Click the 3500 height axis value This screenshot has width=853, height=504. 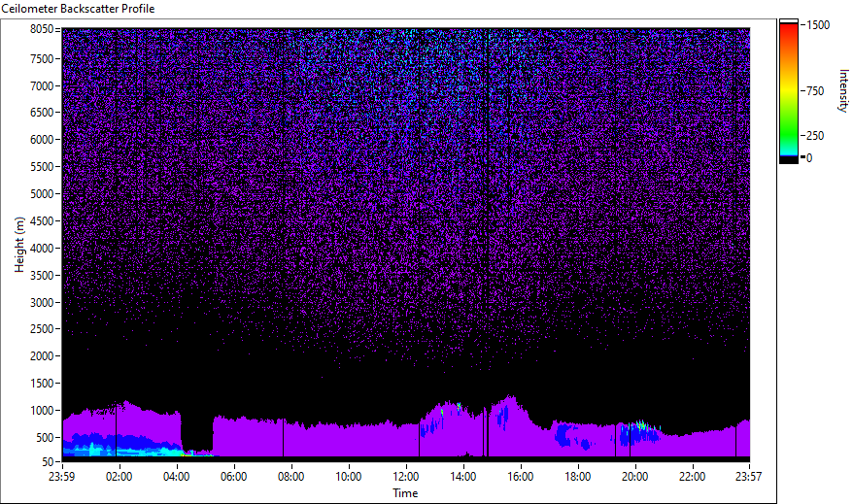42,276
